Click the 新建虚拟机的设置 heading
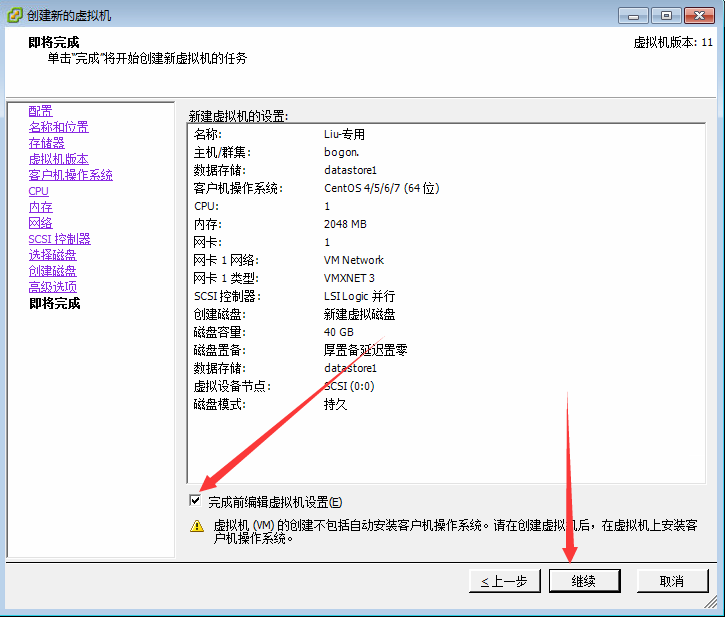725x617 pixels. tap(238, 116)
